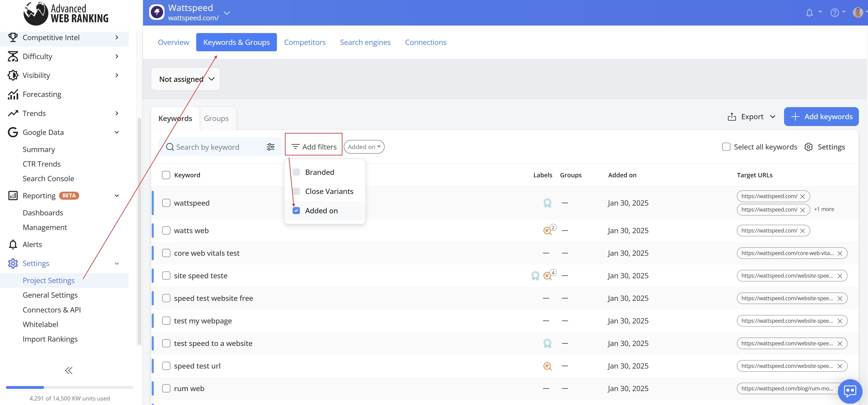Click the Add filters button
The height and width of the screenshot is (405, 868).
click(x=314, y=147)
